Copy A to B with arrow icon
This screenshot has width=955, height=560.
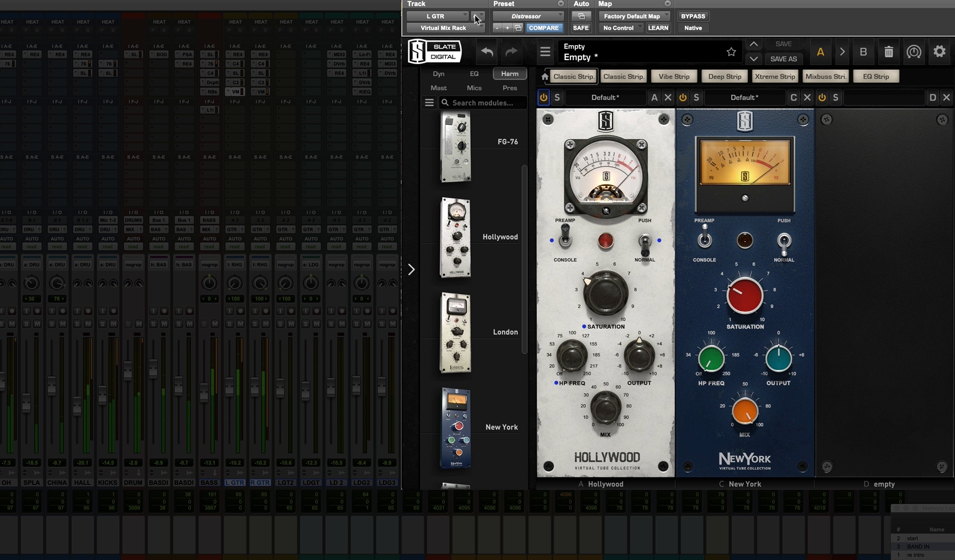[x=842, y=52]
